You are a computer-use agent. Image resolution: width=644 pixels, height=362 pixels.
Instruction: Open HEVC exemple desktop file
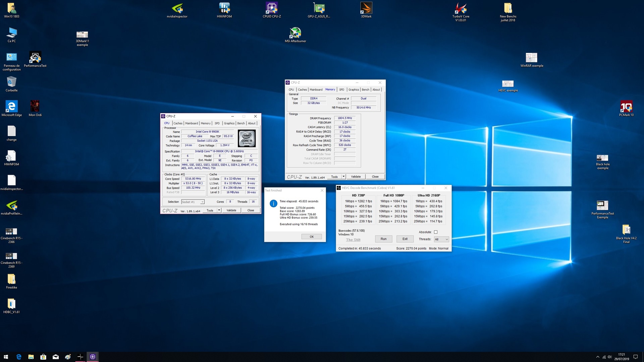coord(508,86)
